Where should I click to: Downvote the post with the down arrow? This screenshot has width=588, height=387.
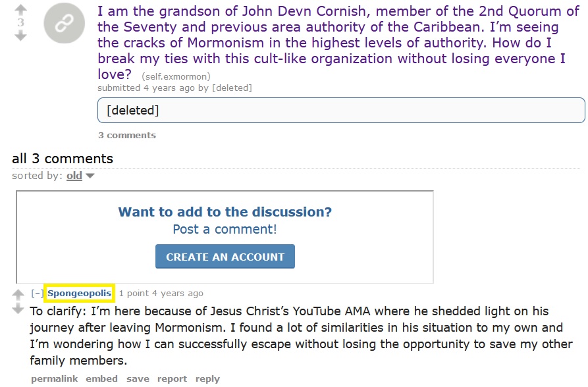(x=20, y=36)
